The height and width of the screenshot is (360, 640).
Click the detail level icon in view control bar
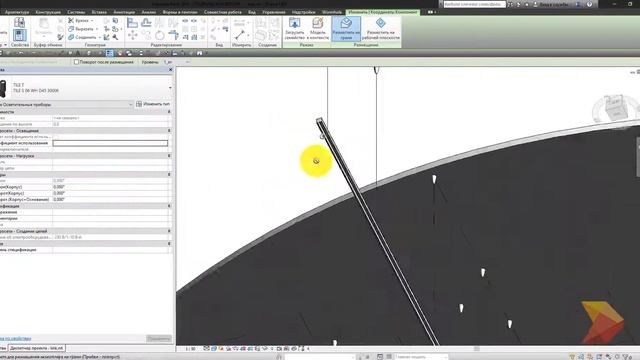[x=207, y=349]
